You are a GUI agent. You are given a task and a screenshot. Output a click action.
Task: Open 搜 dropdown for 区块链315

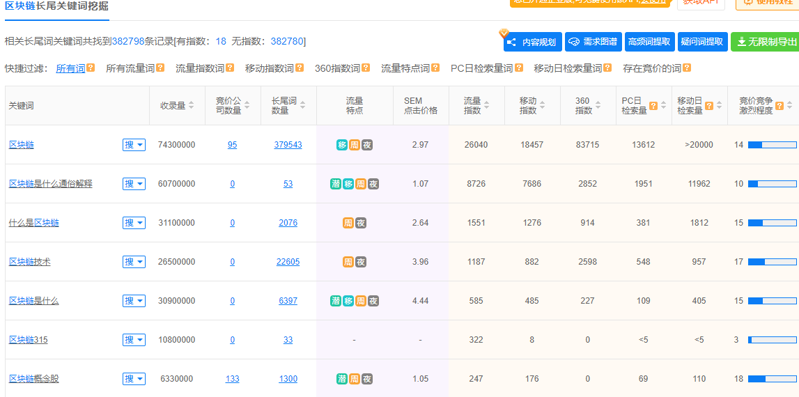click(134, 340)
